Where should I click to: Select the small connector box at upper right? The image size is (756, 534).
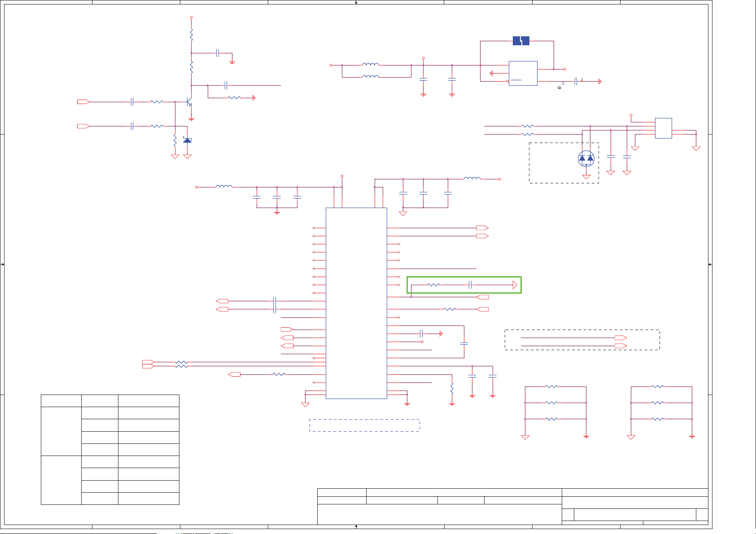(663, 128)
